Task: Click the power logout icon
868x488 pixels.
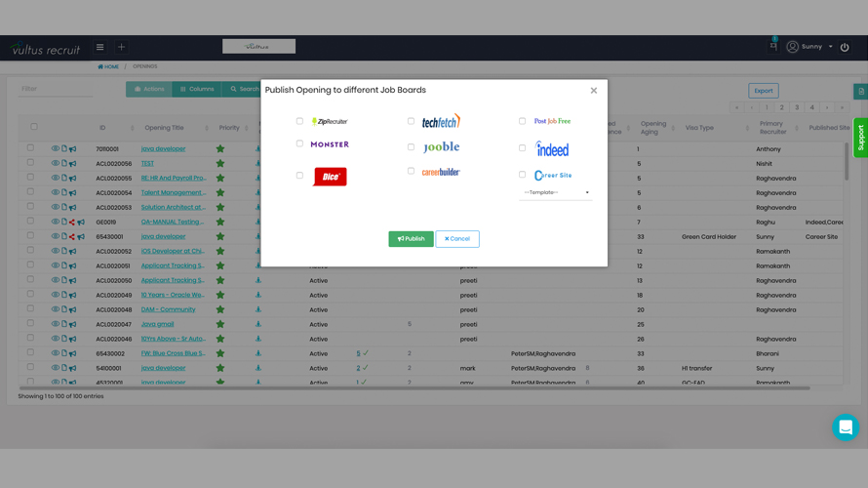Action: (x=845, y=47)
